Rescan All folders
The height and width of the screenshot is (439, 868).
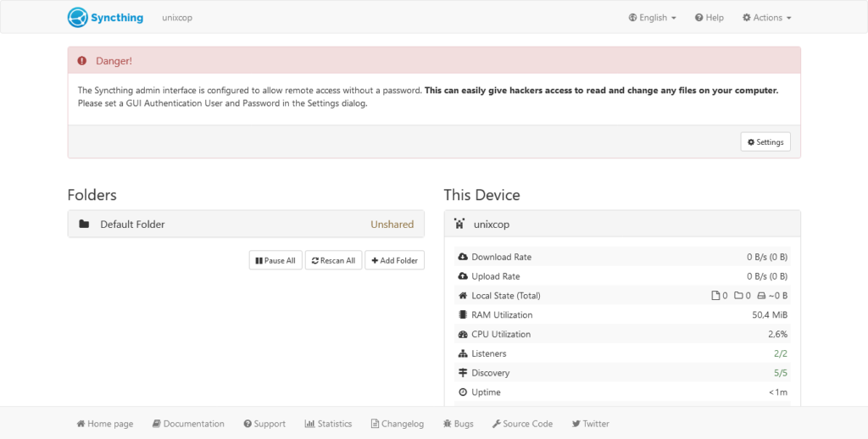334,260
